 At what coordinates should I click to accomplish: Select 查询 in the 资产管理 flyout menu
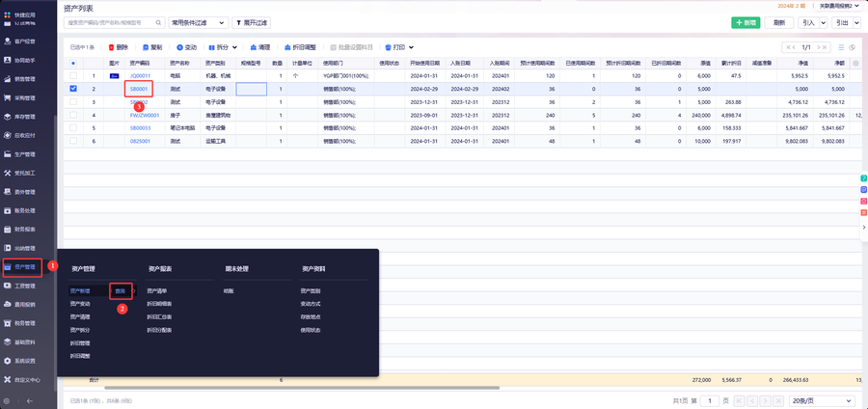click(121, 290)
